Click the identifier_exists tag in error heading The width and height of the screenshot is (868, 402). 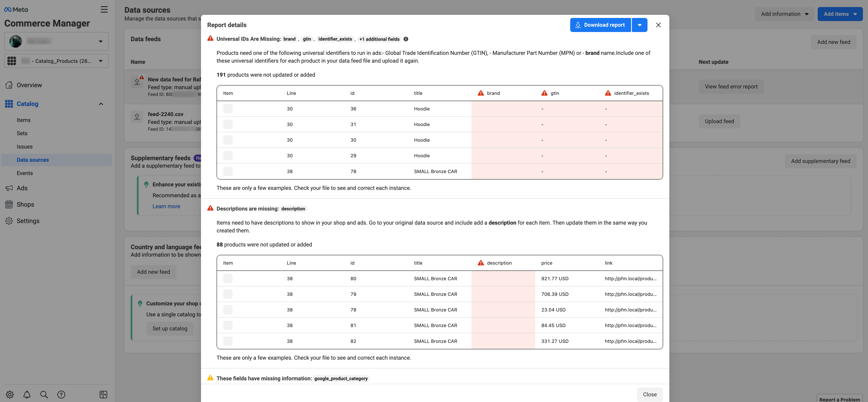[335, 39]
